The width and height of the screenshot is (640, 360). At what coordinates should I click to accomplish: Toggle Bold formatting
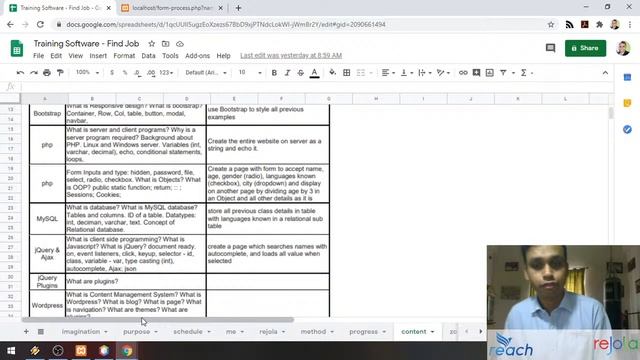point(274,73)
